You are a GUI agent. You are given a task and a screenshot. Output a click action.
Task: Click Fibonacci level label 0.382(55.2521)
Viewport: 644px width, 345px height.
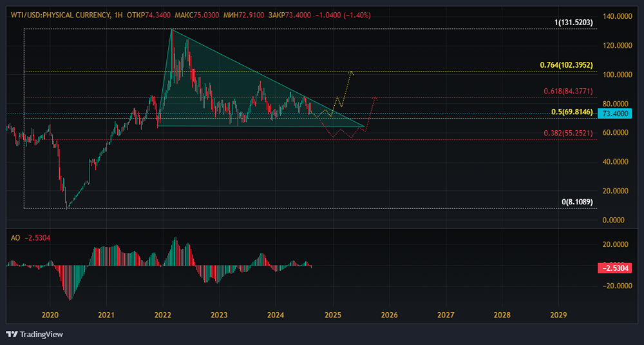569,133
